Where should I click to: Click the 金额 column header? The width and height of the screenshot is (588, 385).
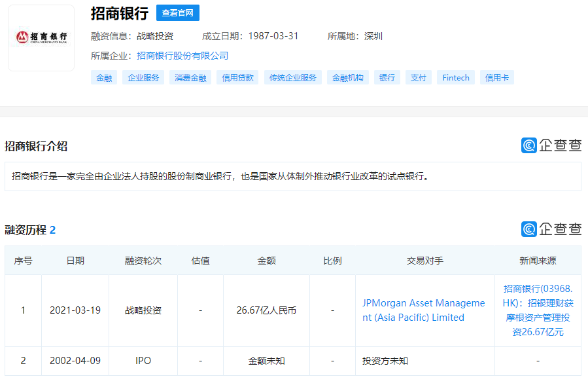click(x=267, y=261)
